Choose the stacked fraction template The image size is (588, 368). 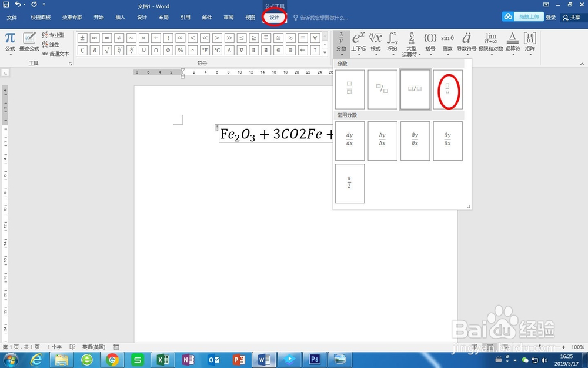349,89
